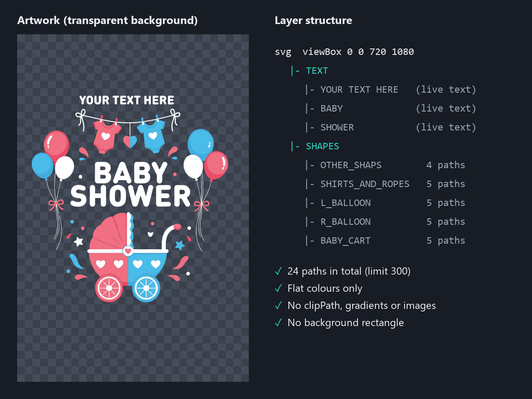532x399 pixels.
Task: Select the SHOWER live text layer
Action: click(x=390, y=127)
